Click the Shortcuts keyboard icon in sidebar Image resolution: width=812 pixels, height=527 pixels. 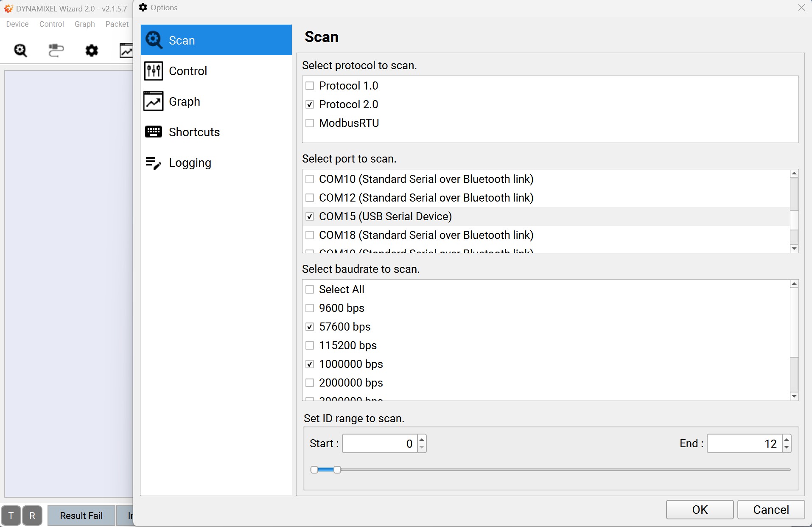(154, 132)
